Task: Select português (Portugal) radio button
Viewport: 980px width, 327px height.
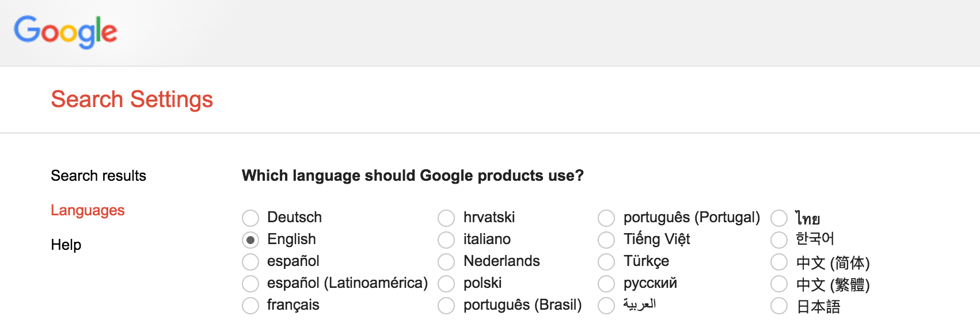Action: [606, 218]
